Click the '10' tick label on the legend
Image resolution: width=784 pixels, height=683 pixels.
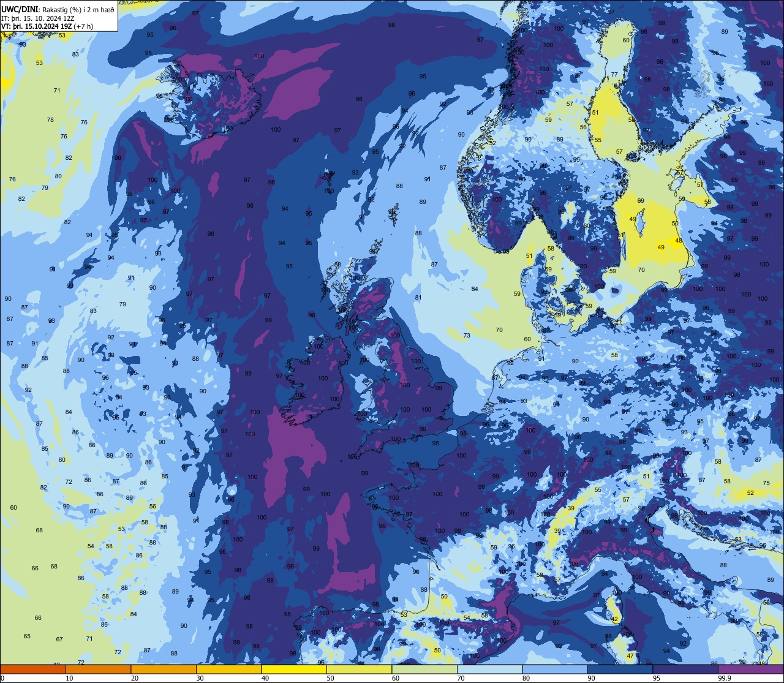[x=69, y=678]
